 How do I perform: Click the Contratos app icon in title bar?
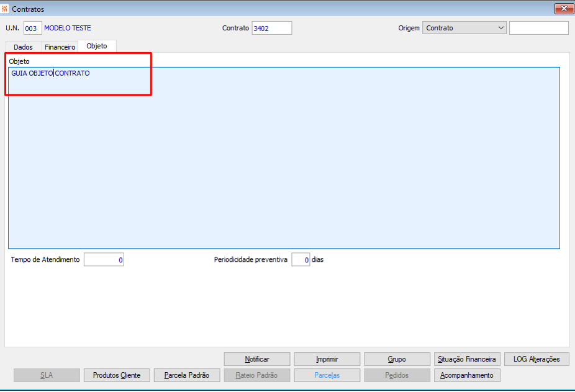(x=4, y=9)
